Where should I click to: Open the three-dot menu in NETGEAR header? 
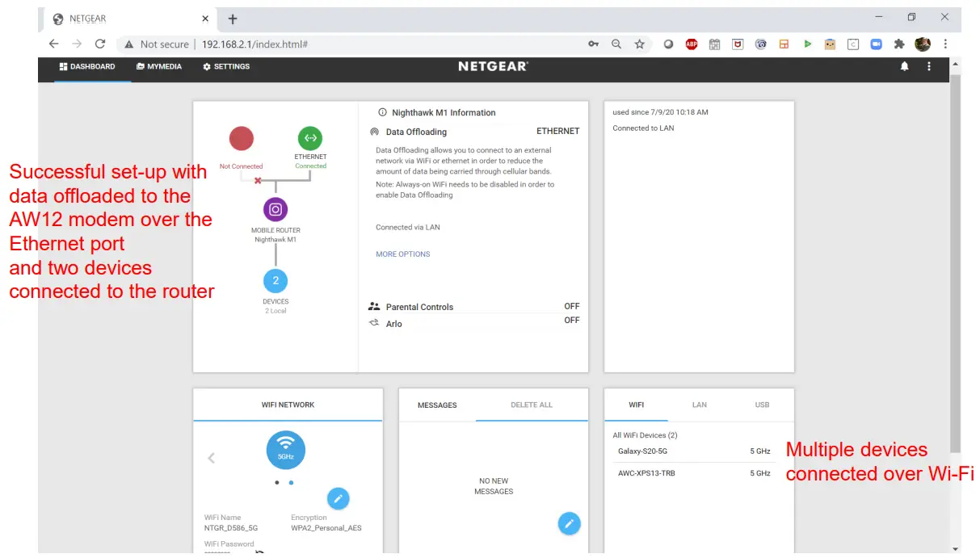pos(929,66)
